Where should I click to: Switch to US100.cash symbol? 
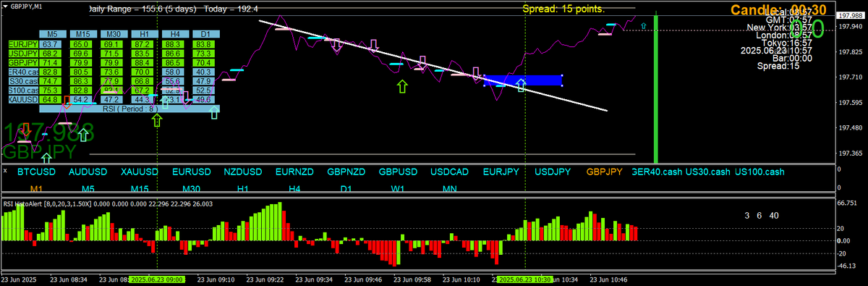pyautogui.click(x=759, y=172)
